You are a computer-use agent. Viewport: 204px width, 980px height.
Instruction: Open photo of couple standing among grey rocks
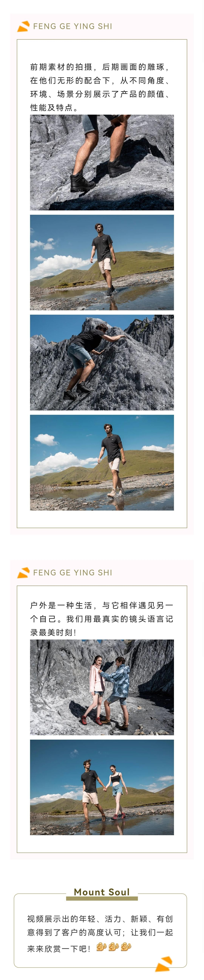coord(102,687)
